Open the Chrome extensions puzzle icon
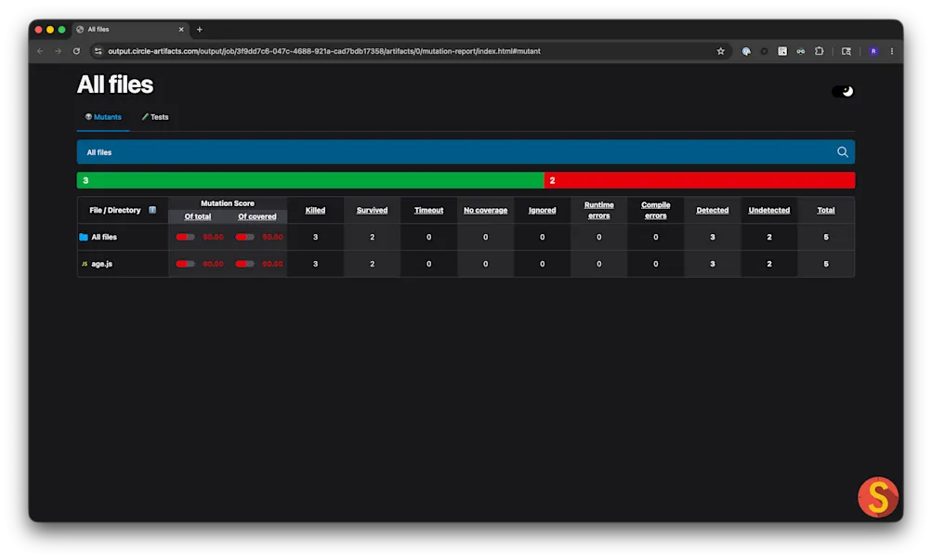This screenshot has height=560, width=932. coord(819,51)
